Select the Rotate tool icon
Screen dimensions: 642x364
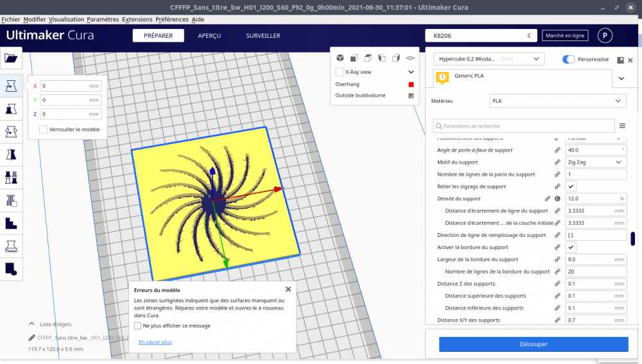point(11,132)
